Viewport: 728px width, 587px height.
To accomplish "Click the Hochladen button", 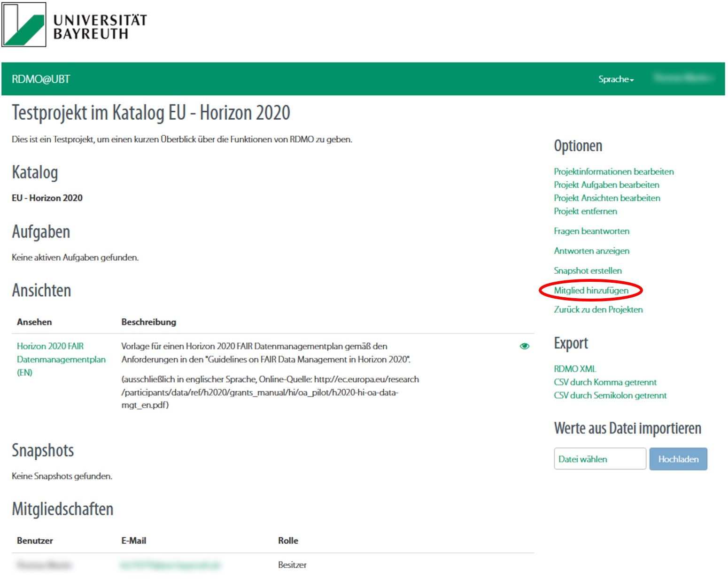I will [x=678, y=459].
